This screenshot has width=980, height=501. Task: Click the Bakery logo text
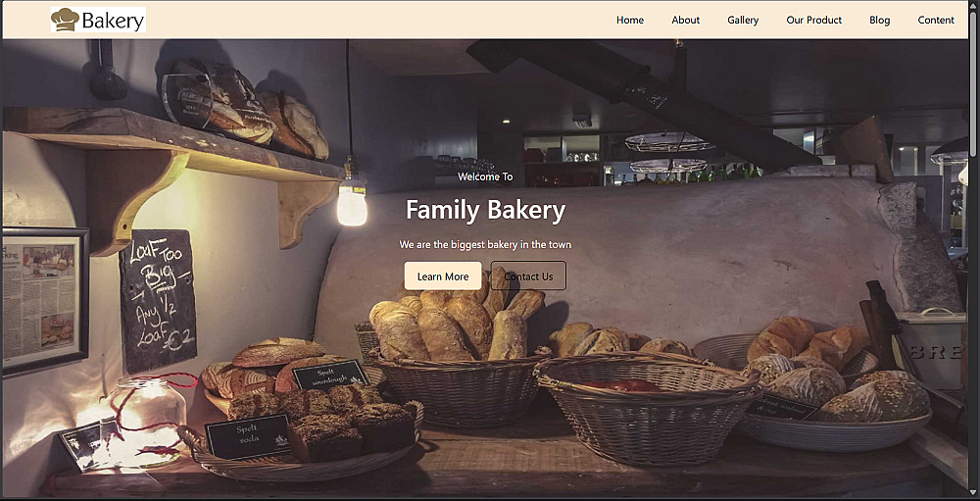point(113,21)
